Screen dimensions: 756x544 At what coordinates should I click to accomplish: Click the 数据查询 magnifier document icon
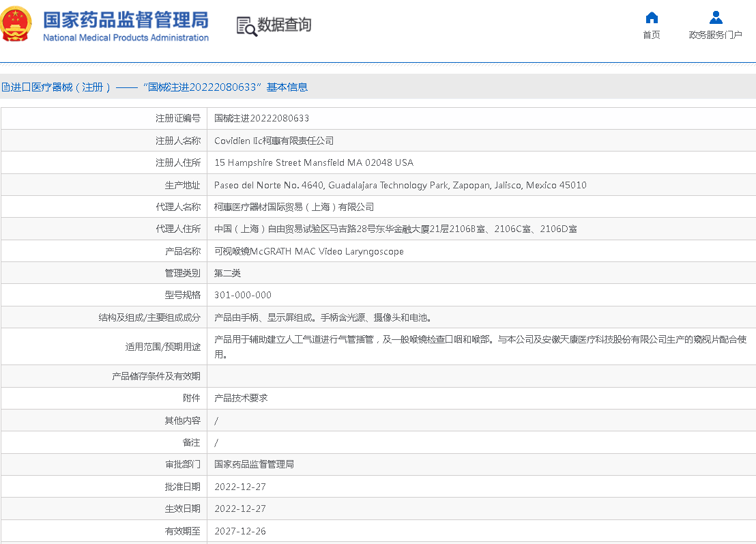point(246,26)
